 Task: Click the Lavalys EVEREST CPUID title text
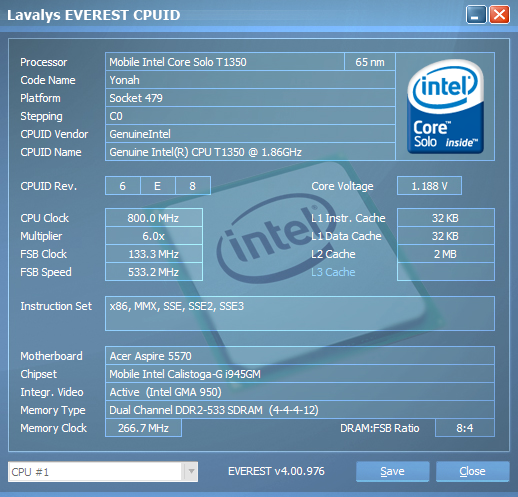pos(94,15)
